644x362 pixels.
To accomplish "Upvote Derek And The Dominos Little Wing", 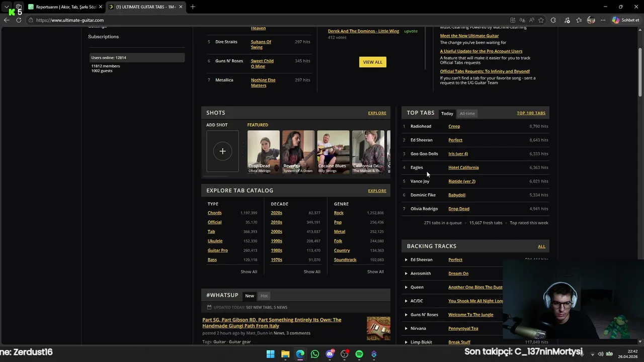I will [411, 31].
